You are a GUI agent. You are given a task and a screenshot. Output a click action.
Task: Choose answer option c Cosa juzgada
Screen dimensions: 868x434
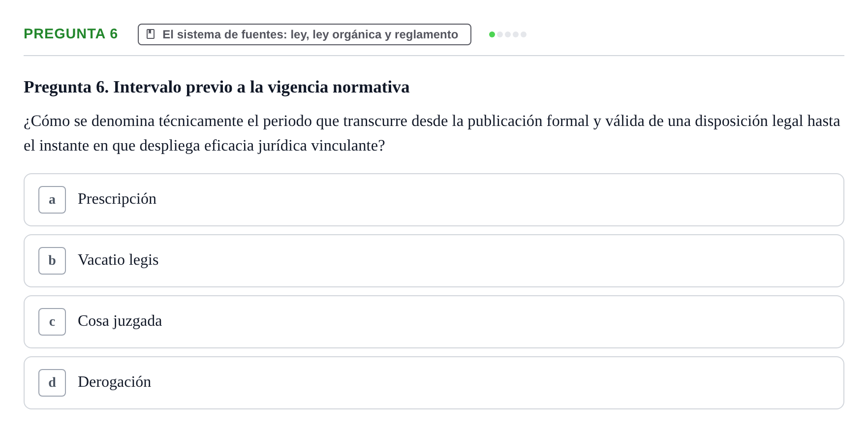click(434, 322)
